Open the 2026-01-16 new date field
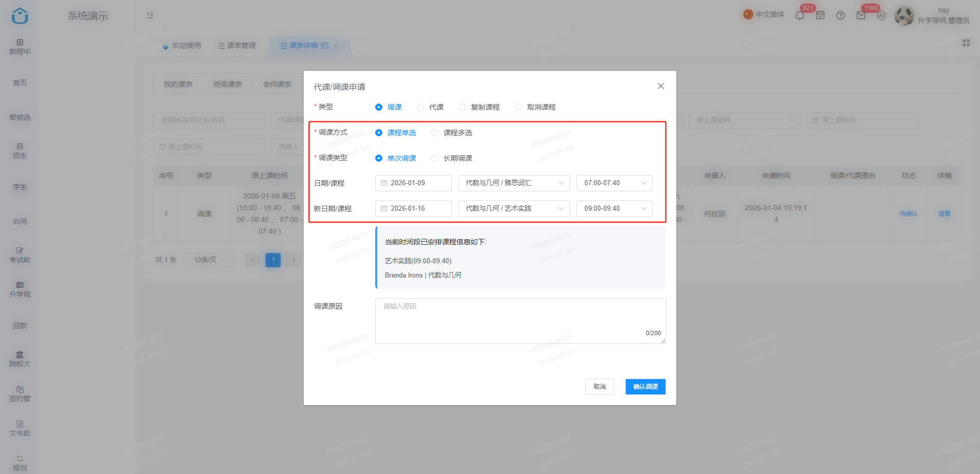This screenshot has width=980, height=474. 413,209
